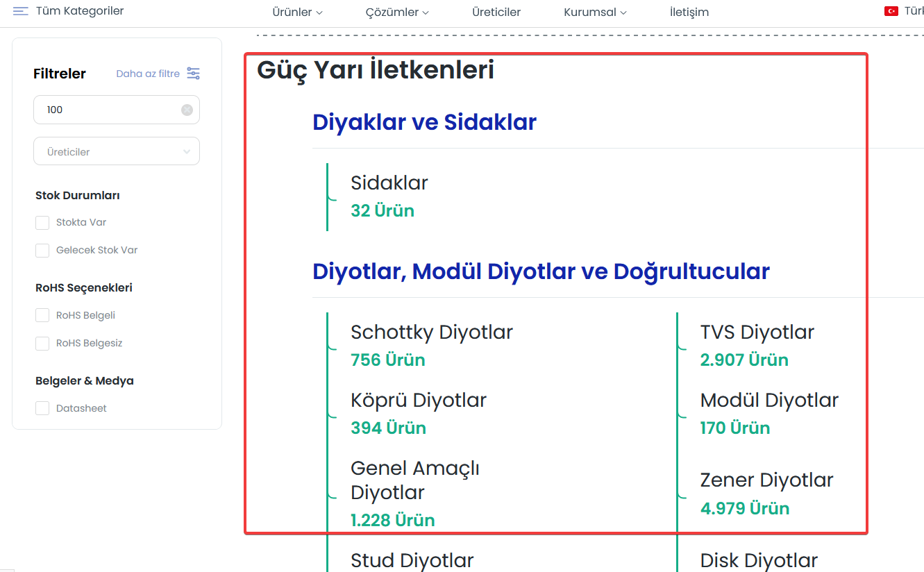This screenshot has height=572, width=924.
Task: Tick the RoHS Belgesiz checkbox
Action: [x=42, y=344]
